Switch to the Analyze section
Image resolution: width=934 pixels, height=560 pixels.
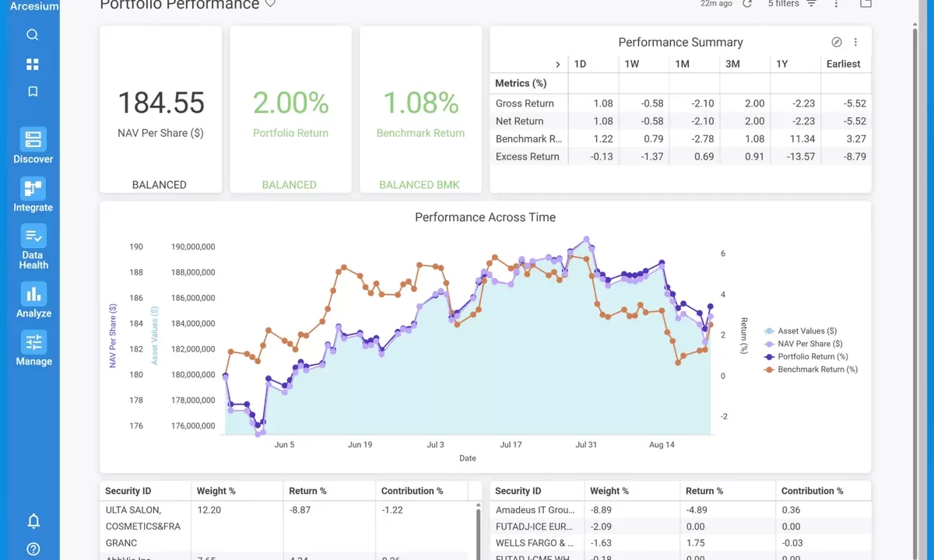coord(33,300)
